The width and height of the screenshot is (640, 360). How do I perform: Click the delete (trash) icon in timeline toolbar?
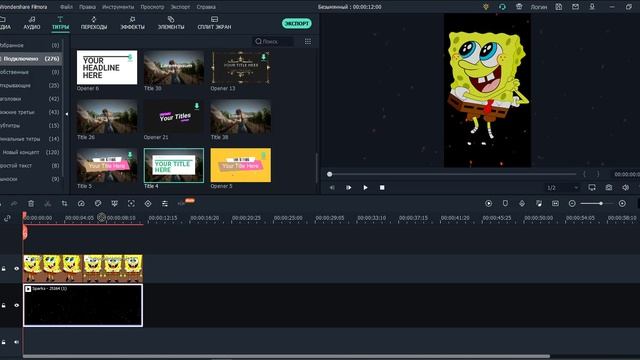click(x=31, y=203)
